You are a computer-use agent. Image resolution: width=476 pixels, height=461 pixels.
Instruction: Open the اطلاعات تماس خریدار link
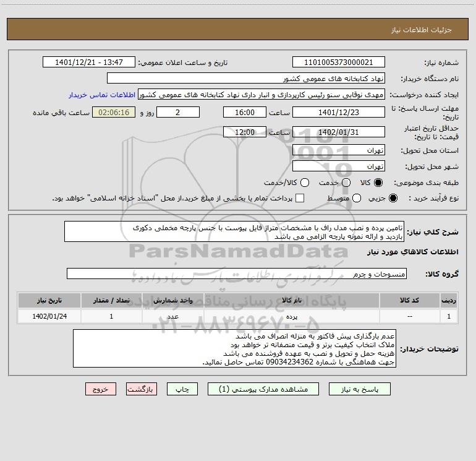[102, 95]
